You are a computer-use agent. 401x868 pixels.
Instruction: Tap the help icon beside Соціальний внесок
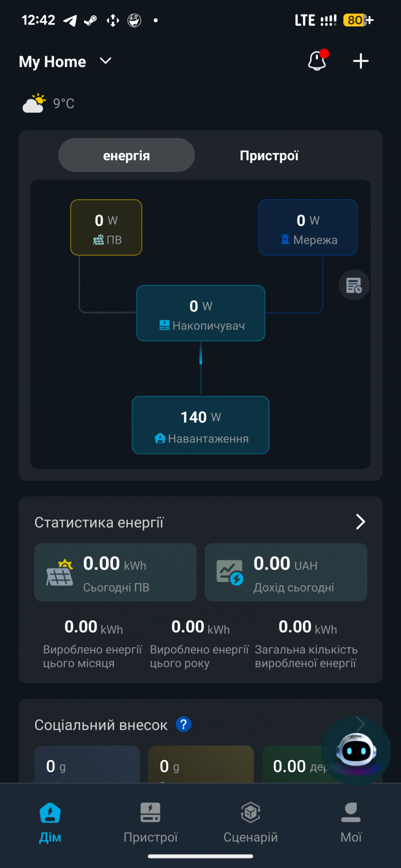(x=183, y=724)
